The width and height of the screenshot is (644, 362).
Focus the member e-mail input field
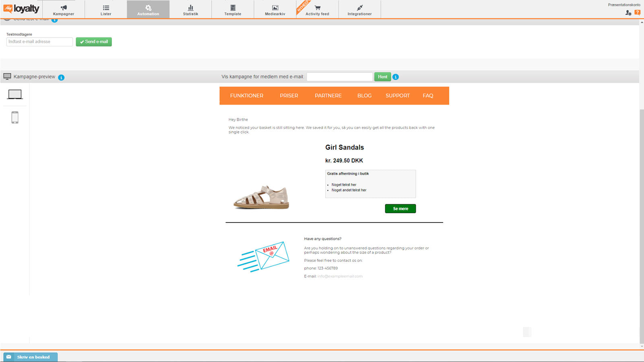340,77
